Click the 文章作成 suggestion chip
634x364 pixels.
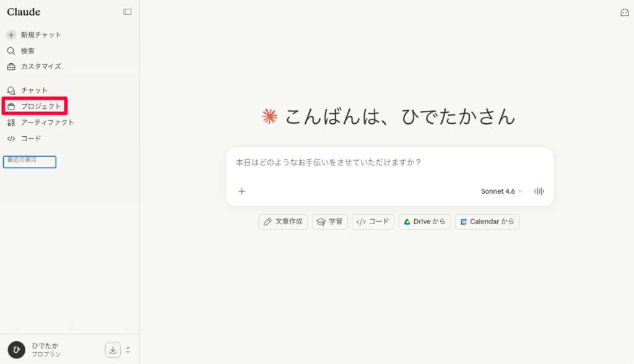point(282,222)
